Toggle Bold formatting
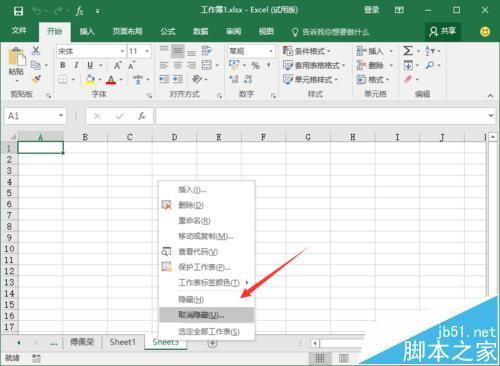The width and height of the screenshot is (500, 366). point(63,65)
